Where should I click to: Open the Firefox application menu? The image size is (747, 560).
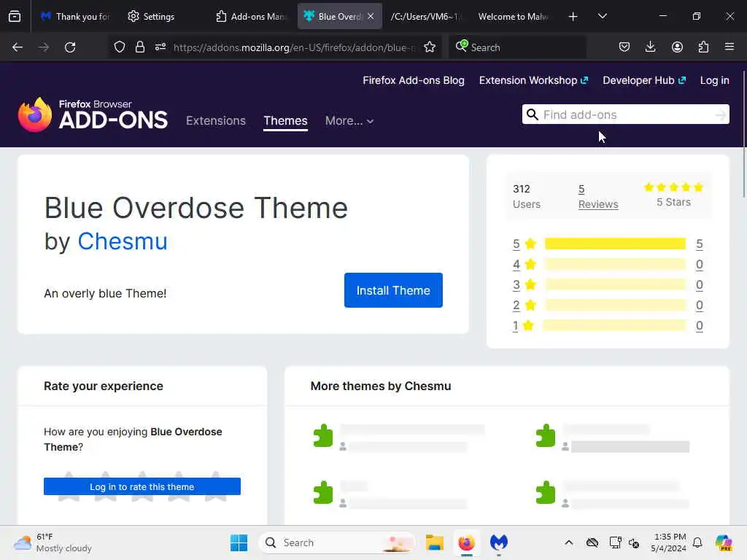(729, 47)
